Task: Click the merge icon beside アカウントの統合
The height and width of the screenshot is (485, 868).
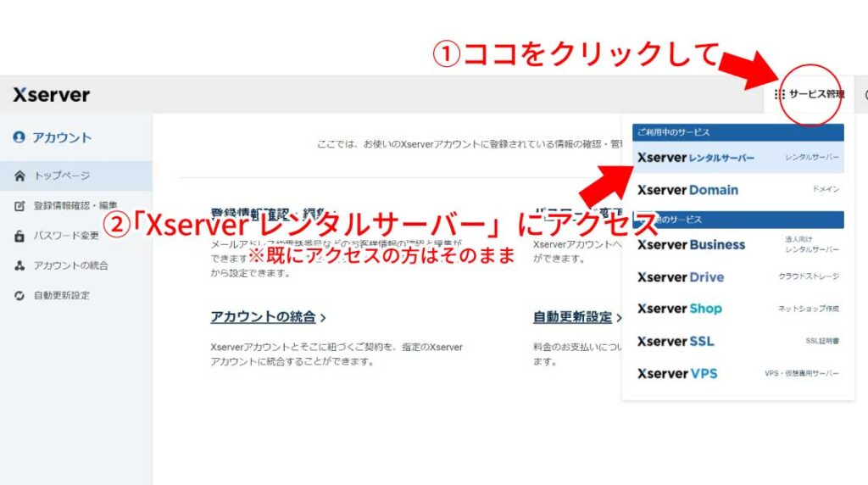Action: [19, 265]
